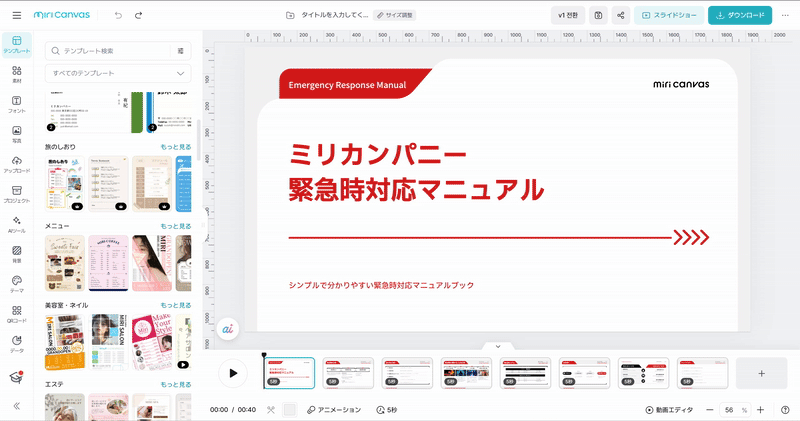Select the Make Your Style template
Screen dimensions: 800x421
152,342
